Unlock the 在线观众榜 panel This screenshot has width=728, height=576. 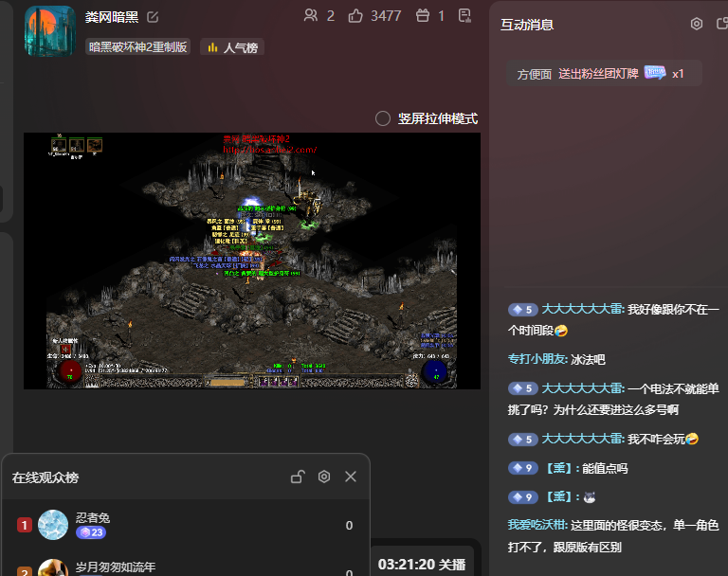[x=298, y=477]
